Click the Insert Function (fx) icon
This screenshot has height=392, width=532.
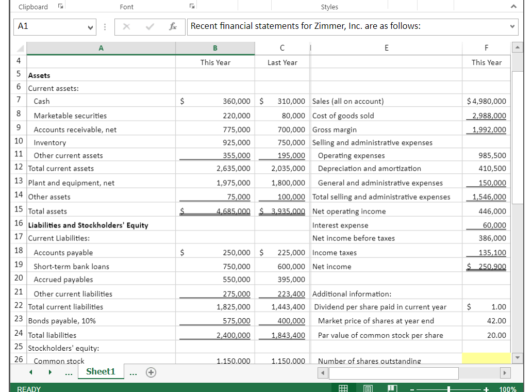[x=174, y=27]
